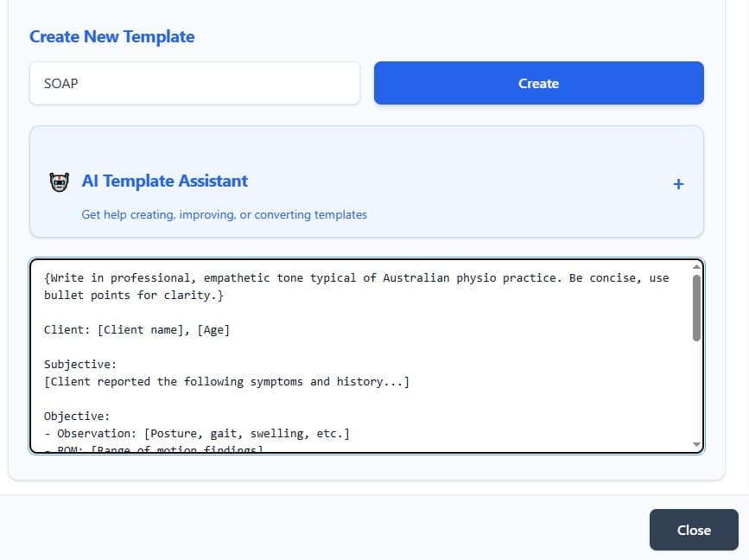The width and height of the screenshot is (749, 560).
Task: Click the 'AI Template Assistant' heading text
Action: pyautogui.click(x=164, y=181)
